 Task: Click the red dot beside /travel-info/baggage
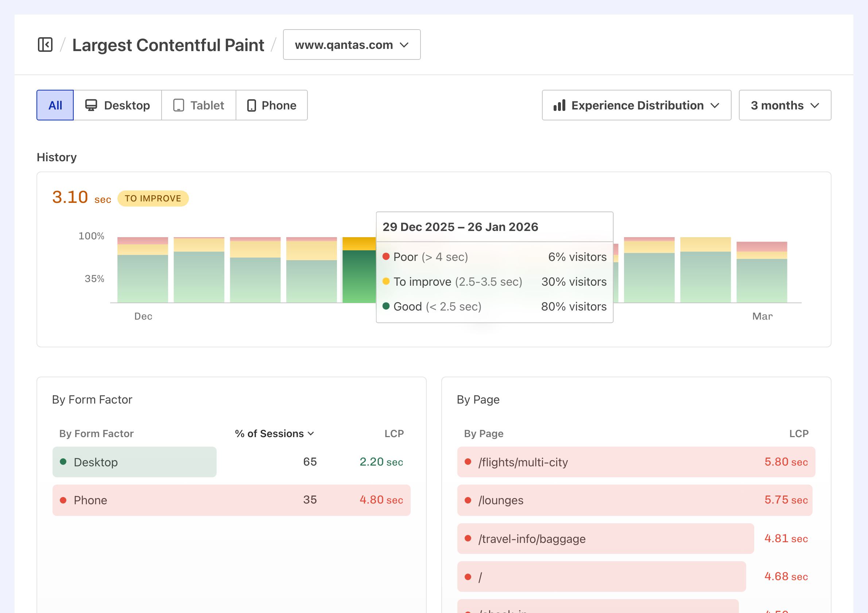469,539
